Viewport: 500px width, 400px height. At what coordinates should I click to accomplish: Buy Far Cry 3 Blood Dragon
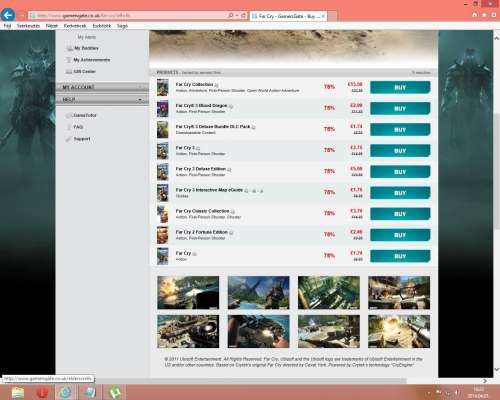click(400, 109)
